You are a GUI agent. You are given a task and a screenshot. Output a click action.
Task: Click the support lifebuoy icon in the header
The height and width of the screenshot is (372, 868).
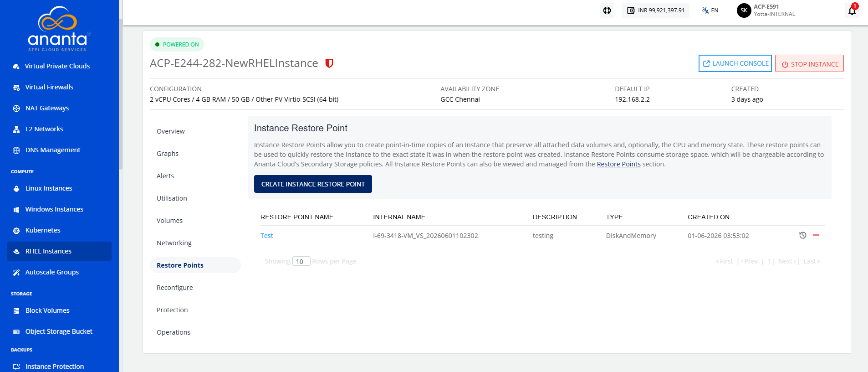[x=607, y=10]
